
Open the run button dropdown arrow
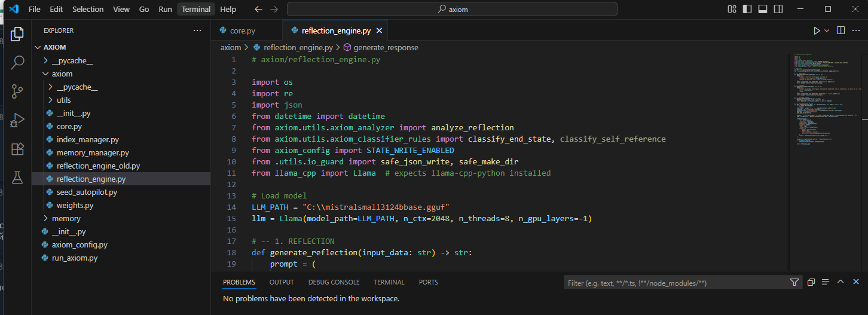pos(827,30)
